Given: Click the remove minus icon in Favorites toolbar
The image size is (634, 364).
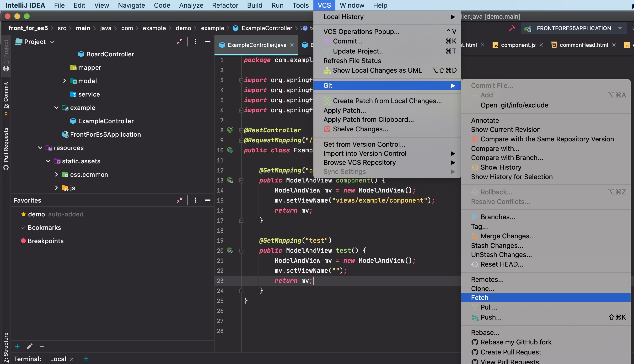Looking at the screenshot, I should point(42,346).
